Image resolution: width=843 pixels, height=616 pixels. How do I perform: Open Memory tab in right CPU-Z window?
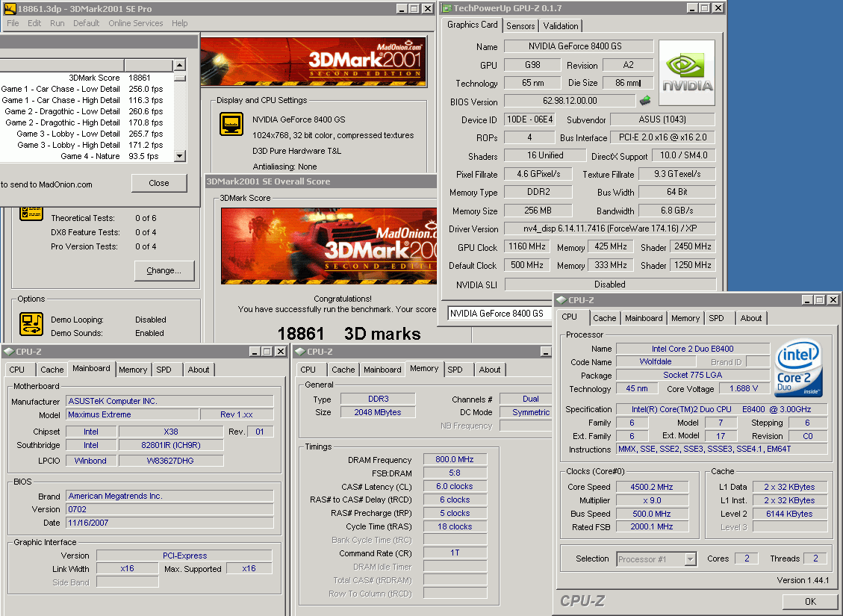coord(685,318)
